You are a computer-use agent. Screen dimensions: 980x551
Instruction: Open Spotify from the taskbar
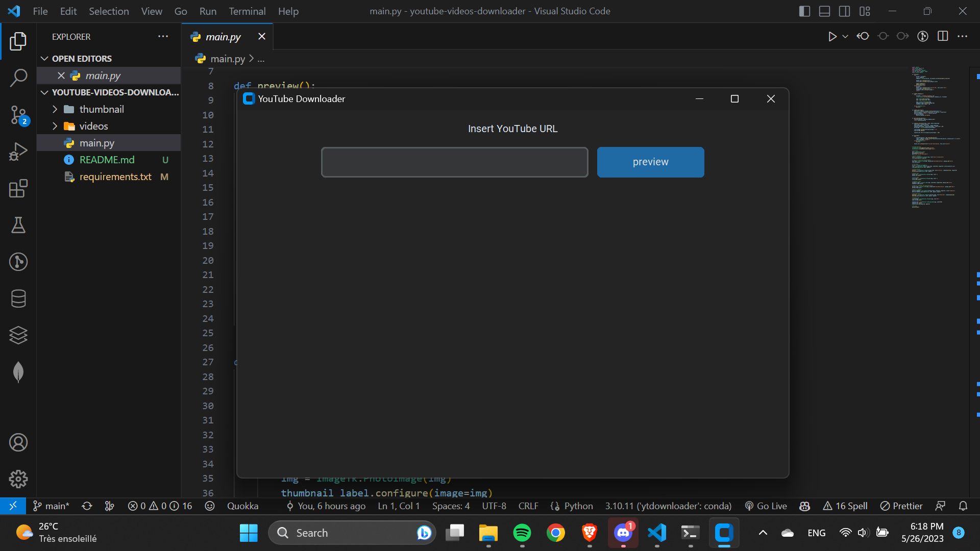(522, 533)
